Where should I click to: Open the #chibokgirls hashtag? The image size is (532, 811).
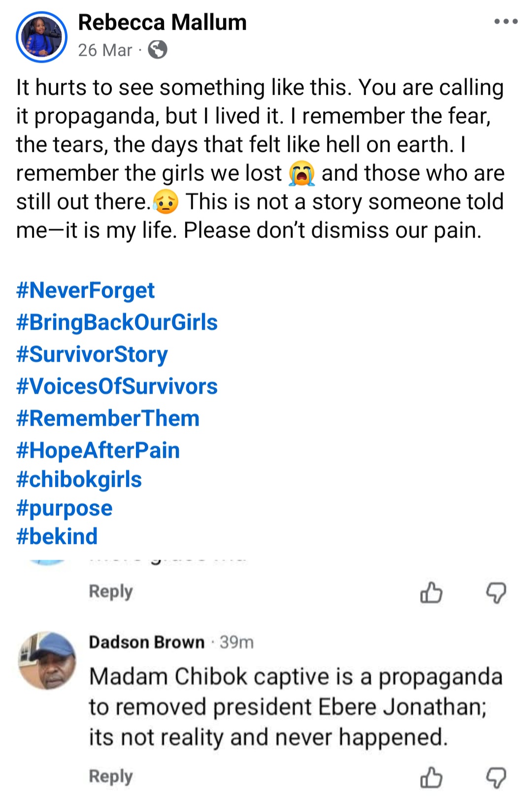(79, 479)
